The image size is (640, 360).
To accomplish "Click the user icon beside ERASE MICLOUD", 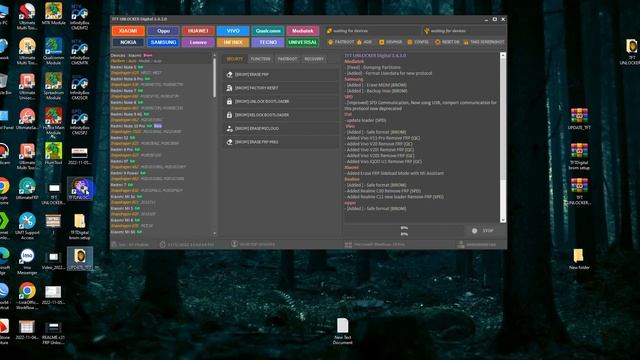I will [229, 129].
